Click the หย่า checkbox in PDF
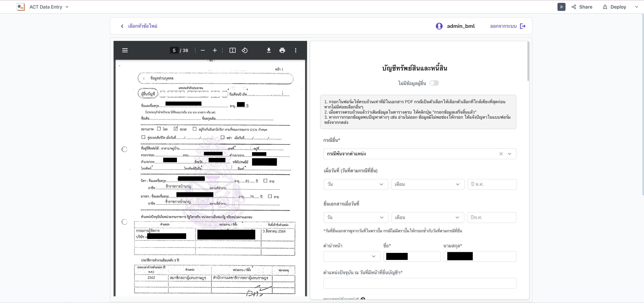 [223, 137]
